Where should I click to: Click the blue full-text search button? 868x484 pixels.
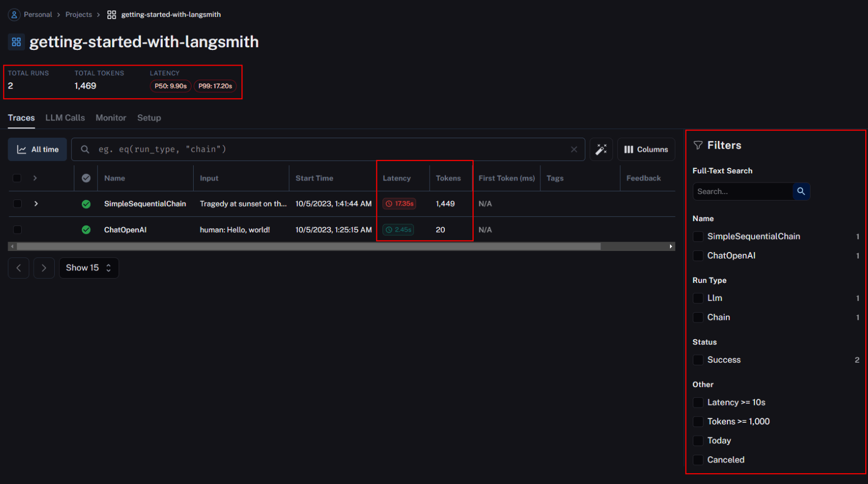[801, 191]
